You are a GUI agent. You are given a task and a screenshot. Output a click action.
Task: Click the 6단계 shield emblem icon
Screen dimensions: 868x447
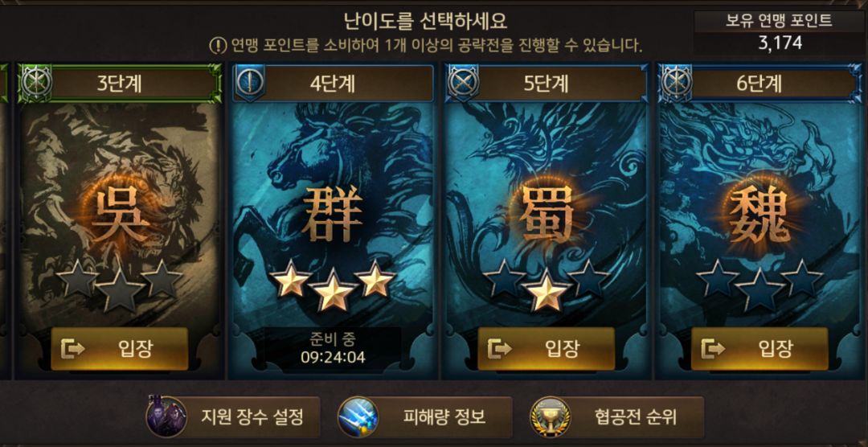pos(676,83)
